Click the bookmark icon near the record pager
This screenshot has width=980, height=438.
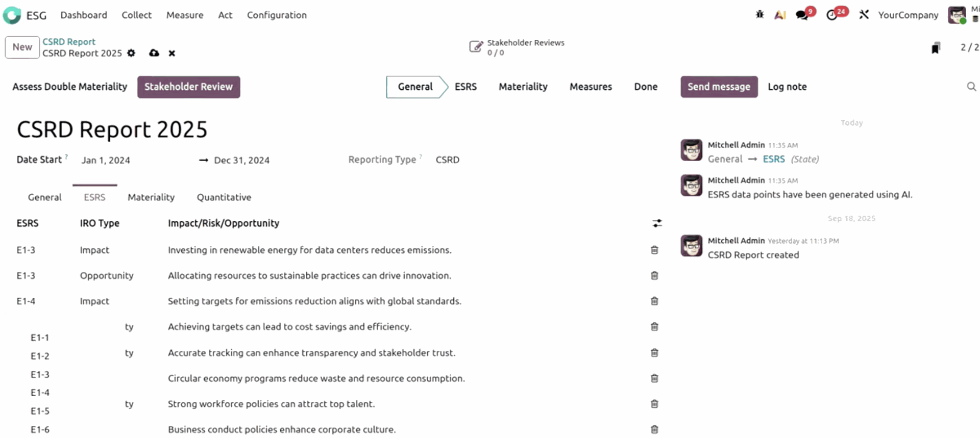935,47
